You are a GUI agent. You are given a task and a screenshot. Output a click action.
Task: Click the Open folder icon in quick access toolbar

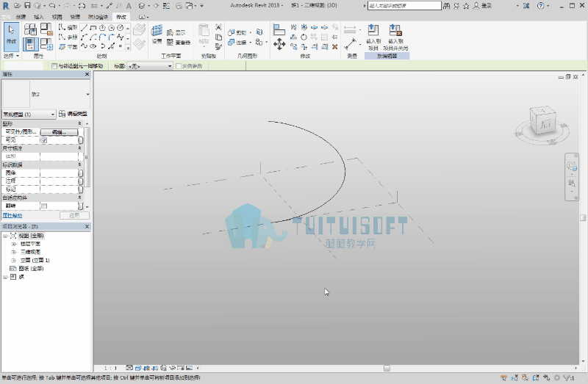17,6
